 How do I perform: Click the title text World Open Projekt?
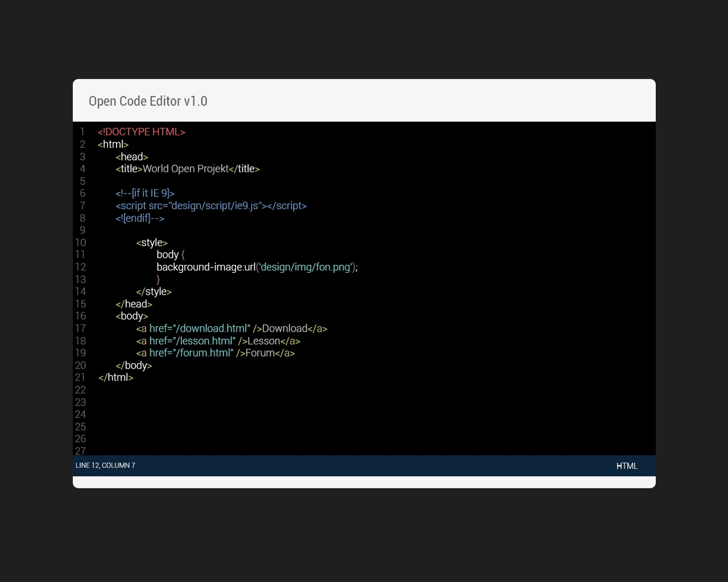click(186, 169)
